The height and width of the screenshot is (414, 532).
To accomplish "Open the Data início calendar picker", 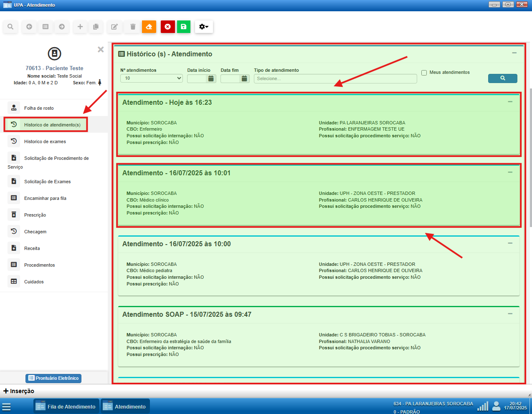I will 211,78.
